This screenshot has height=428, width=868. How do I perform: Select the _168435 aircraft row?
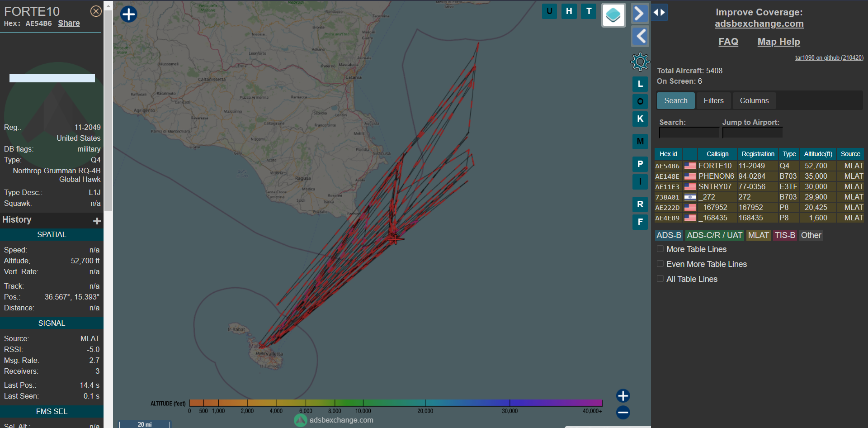point(759,218)
